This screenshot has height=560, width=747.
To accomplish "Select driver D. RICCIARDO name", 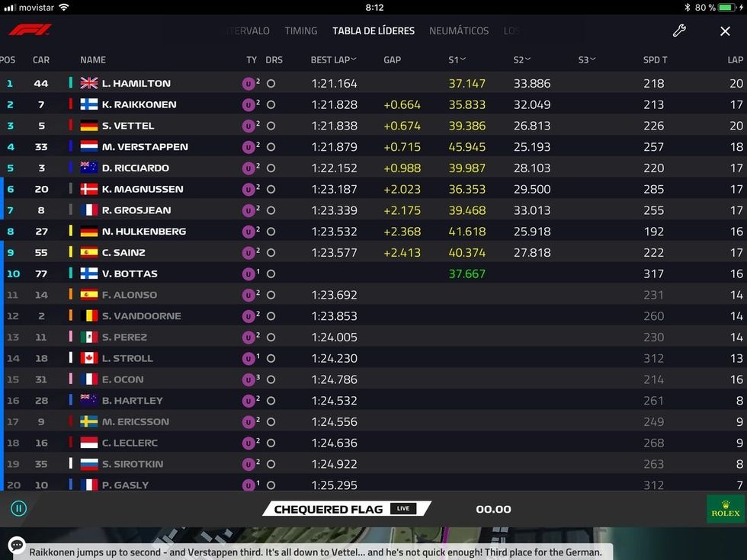I will pos(135,168).
